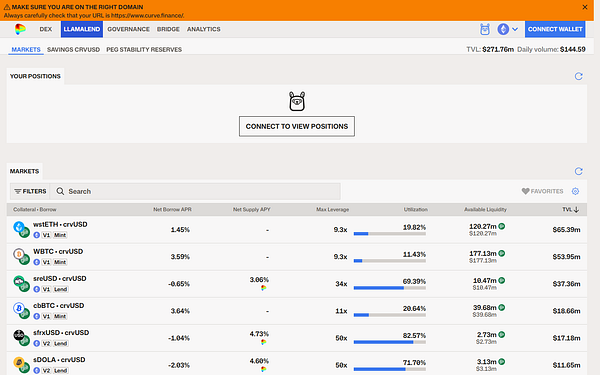Screen dimensions: 600x375
Task: Open the BRIDGE navigation item
Action: point(168,29)
